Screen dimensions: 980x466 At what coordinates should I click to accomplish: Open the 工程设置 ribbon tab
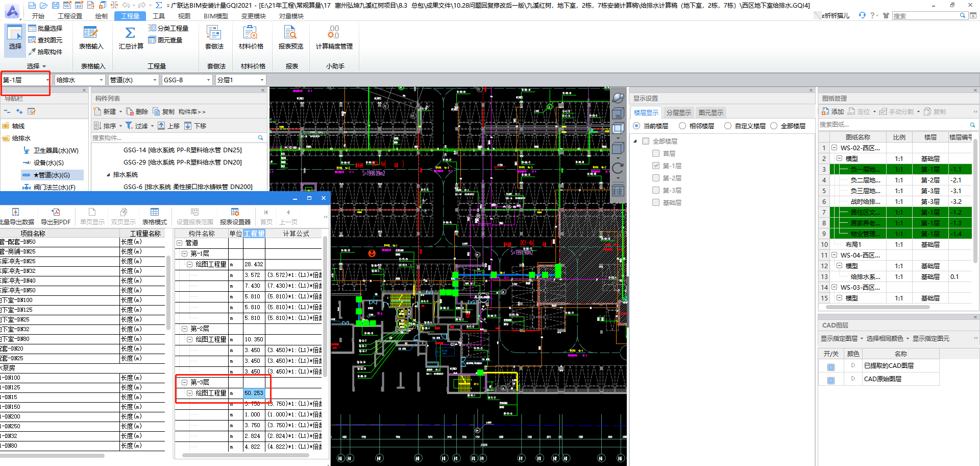coord(70,16)
